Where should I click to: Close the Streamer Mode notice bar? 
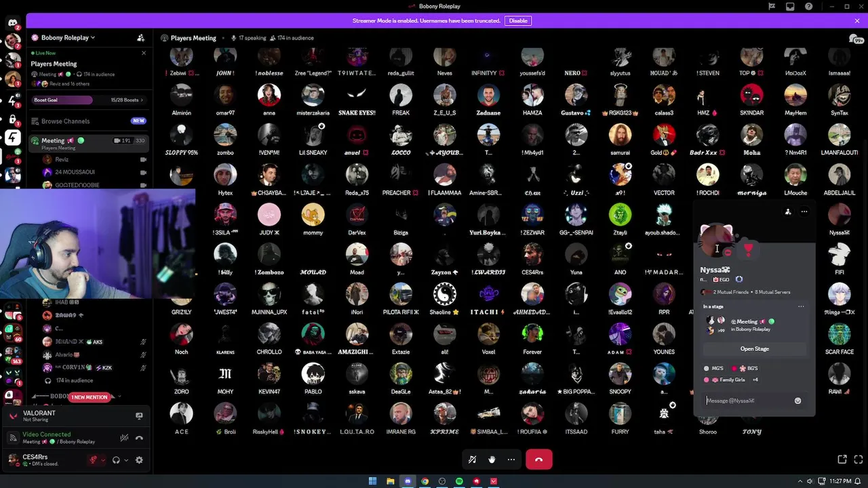coord(856,21)
